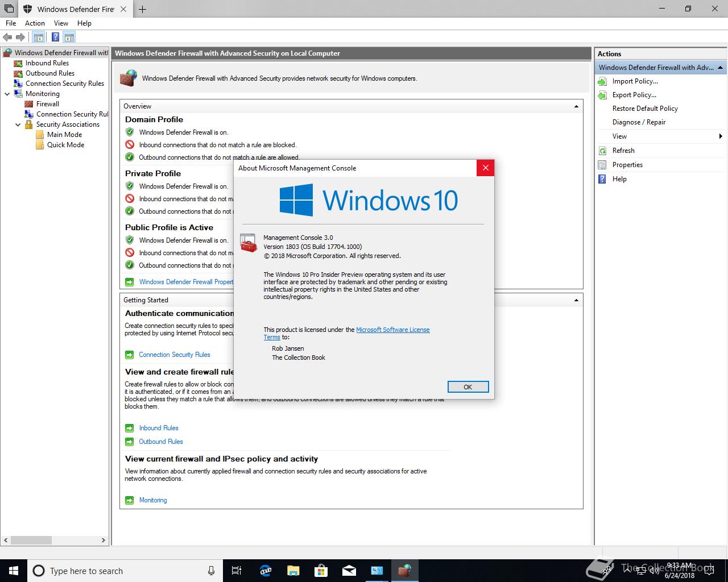
Task: Select Outbound Rules in the tree
Action: click(x=50, y=73)
